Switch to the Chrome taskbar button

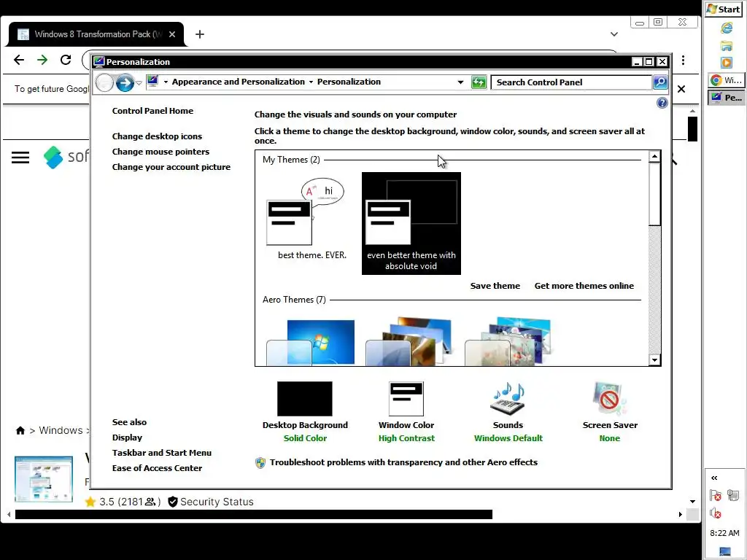(726, 80)
